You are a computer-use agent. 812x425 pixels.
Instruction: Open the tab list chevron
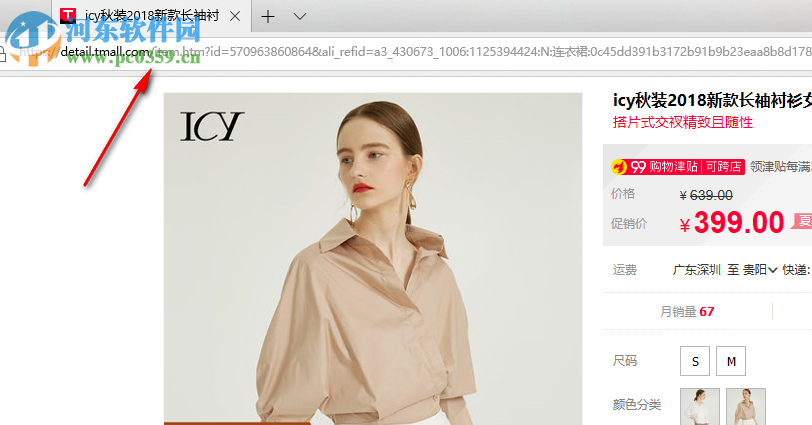pos(299,17)
